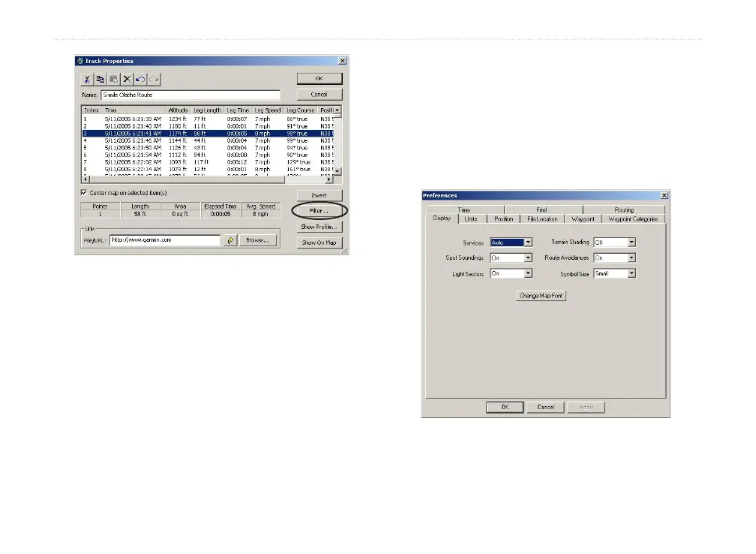Click the open link icon beside URL field
The width and height of the screenshot is (756, 554).
[x=230, y=241]
